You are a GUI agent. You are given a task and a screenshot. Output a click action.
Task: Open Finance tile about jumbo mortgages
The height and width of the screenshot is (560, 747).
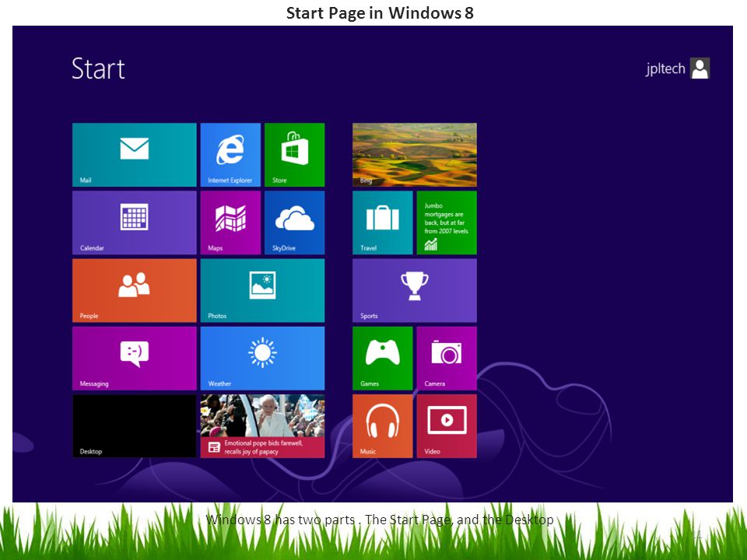(x=447, y=223)
